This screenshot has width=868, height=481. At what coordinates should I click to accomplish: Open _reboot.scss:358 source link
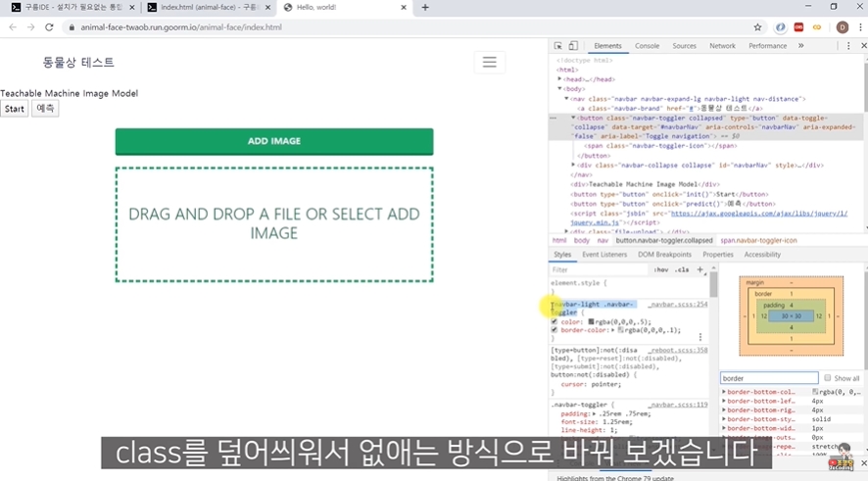678,351
